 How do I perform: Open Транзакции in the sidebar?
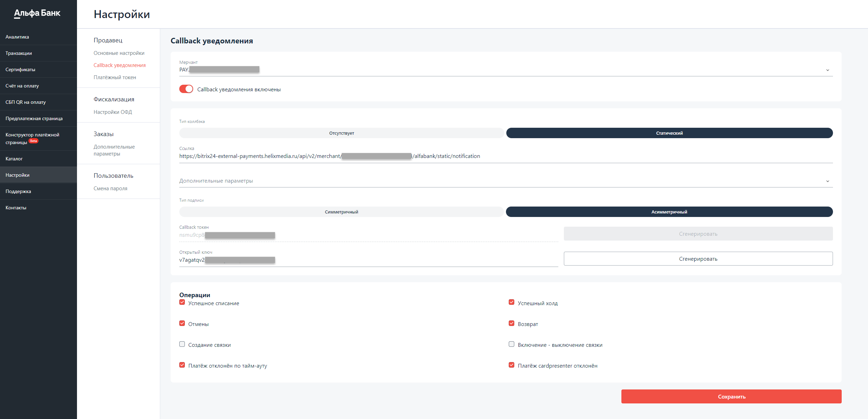pos(19,53)
